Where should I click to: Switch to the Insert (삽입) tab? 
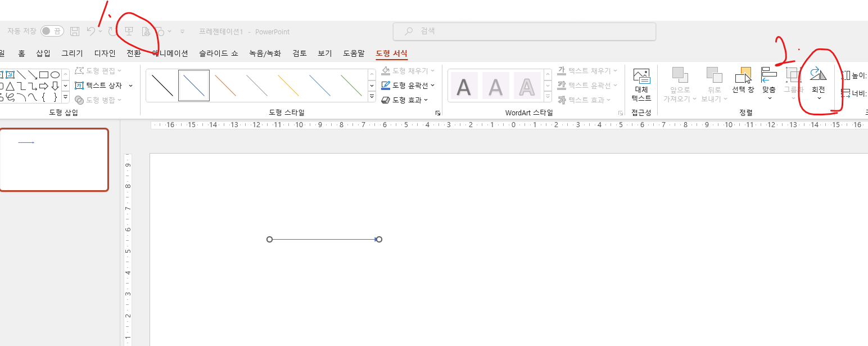point(43,53)
